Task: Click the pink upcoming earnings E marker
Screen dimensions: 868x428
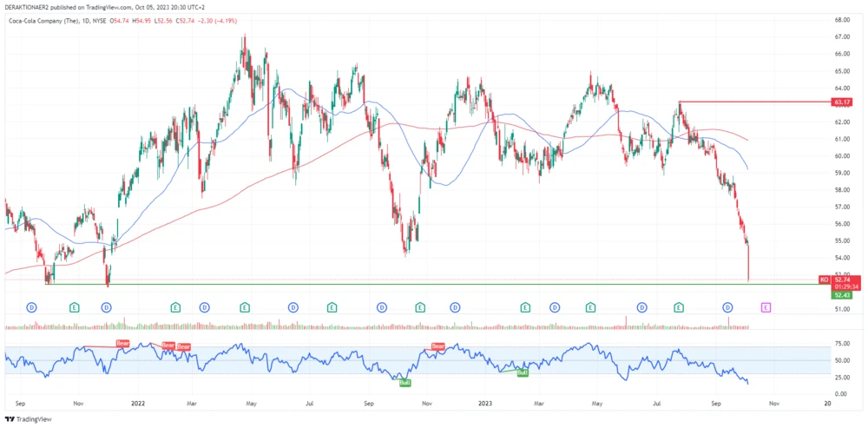Action: pos(766,307)
